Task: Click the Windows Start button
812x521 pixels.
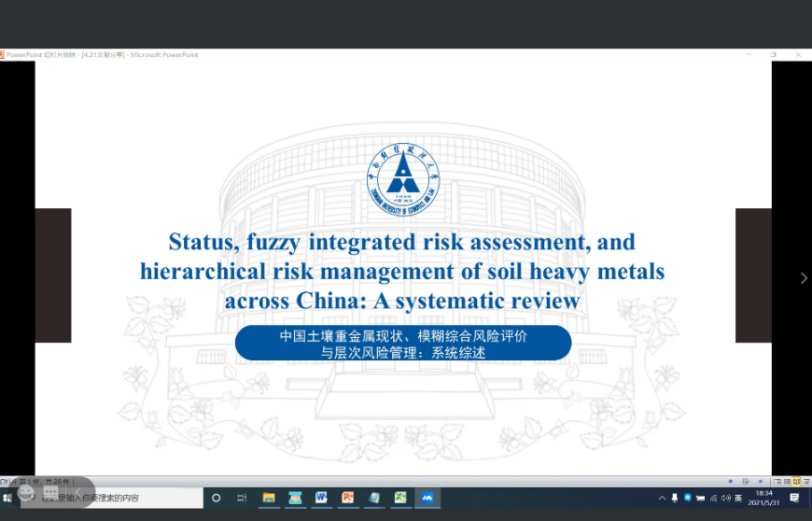Action: pyautogui.click(x=7, y=498)
